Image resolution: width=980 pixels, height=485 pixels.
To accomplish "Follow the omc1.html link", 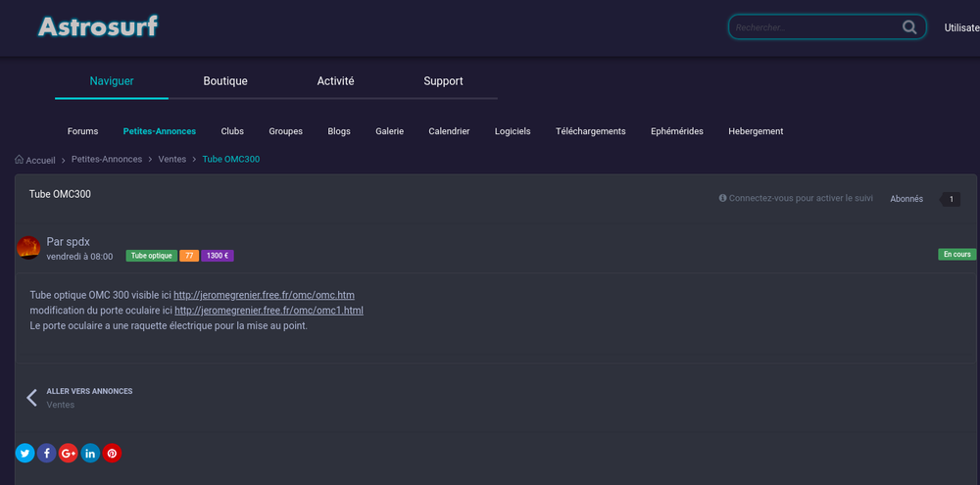I will point(269,311).
